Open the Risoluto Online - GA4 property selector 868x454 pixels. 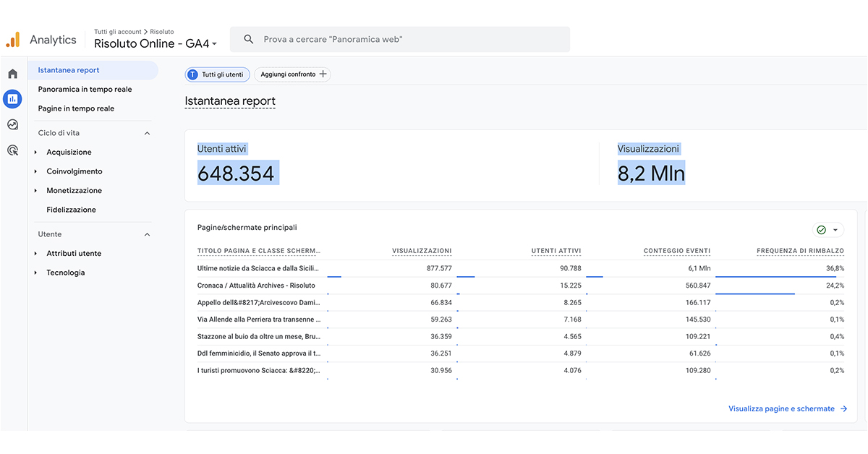[x=156, y=44]
